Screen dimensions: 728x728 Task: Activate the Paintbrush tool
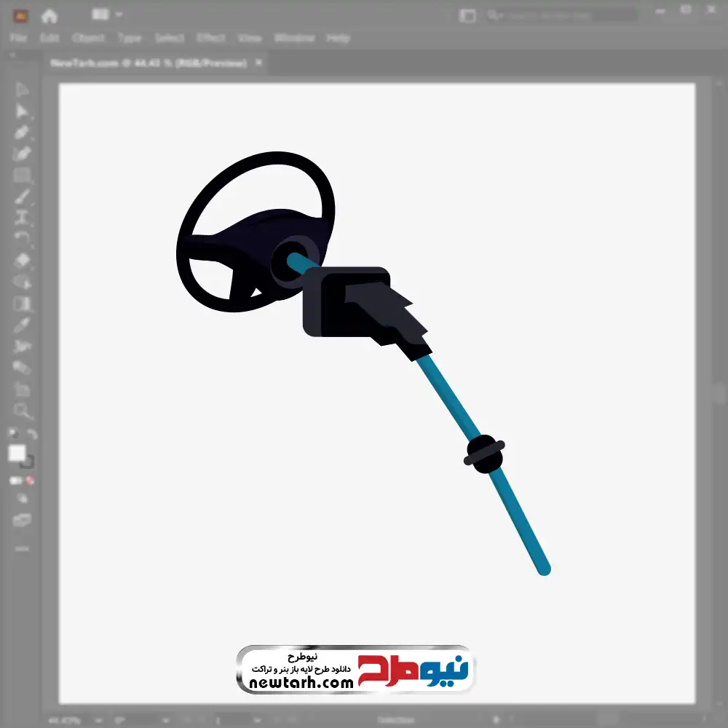(x=22, y=197)
